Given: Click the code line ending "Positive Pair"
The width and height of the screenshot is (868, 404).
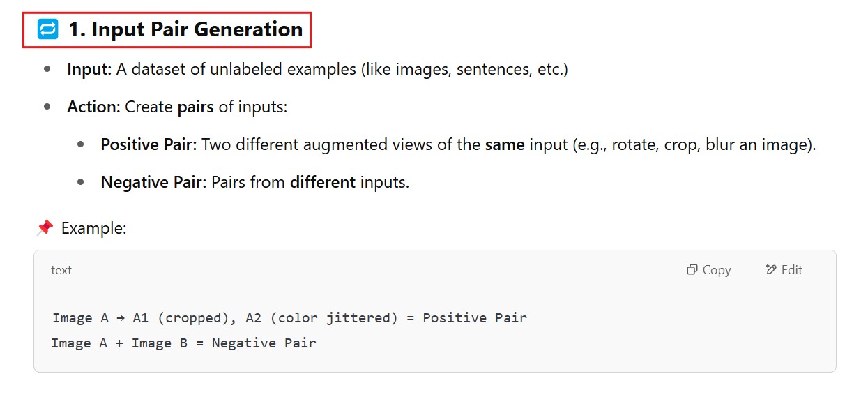Looking at the screenshot, I should 289,318.
